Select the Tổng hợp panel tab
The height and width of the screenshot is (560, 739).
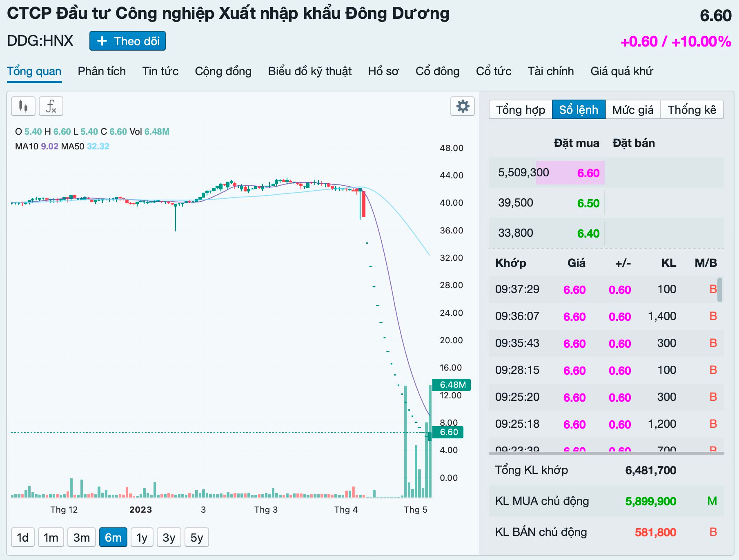[521, 110]
